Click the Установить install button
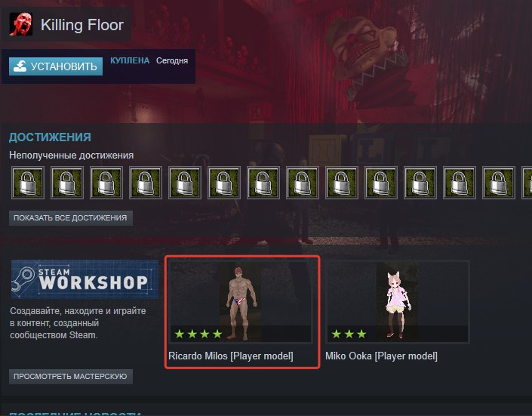532x416 pixels. 56,66
